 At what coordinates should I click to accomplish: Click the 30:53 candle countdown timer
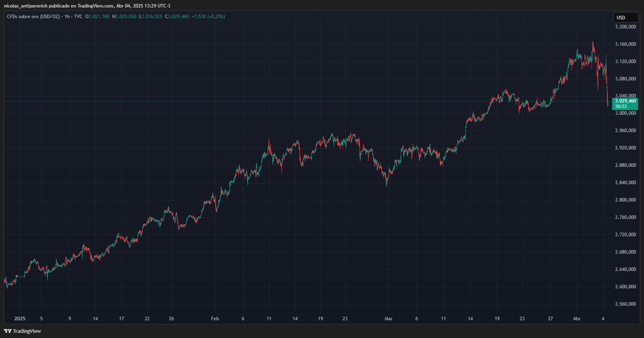[x=621, y=106]
